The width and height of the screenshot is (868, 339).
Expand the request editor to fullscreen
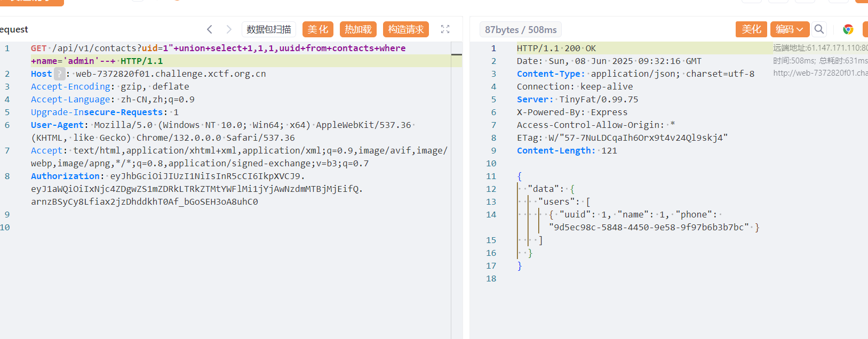(445, 29)
